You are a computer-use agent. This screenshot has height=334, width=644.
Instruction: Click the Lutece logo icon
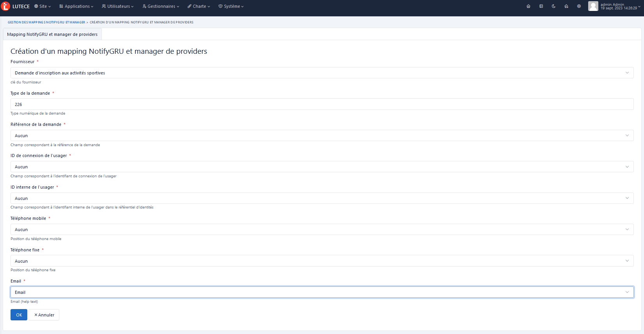pyautogui.click(x=5, y=6)
